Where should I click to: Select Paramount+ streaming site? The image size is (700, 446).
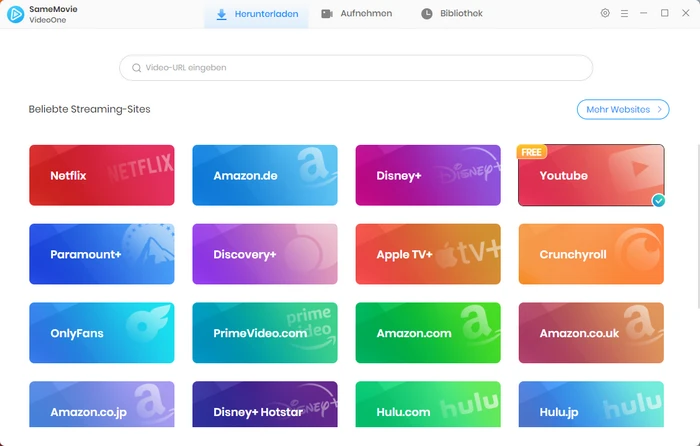101,254
